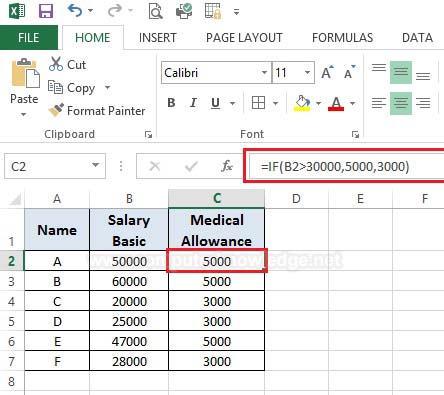444x395 pixels.
Task: Click the Cut button
Action: (x=67, y=64)
